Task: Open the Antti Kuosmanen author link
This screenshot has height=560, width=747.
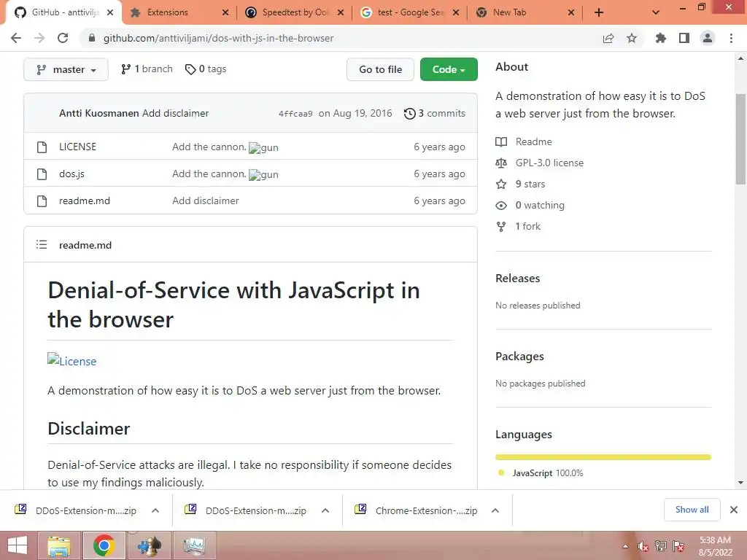Action: pyautogui.click(x=98, y=113)
